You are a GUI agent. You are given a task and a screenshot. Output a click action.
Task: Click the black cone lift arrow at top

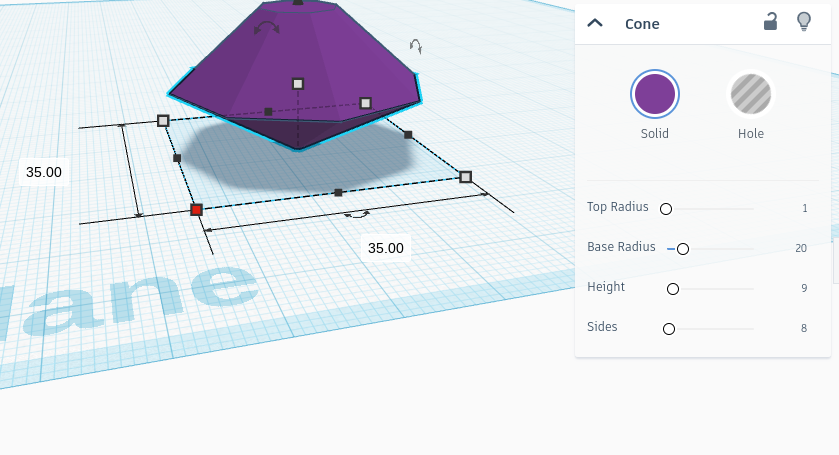coord(298,2)
